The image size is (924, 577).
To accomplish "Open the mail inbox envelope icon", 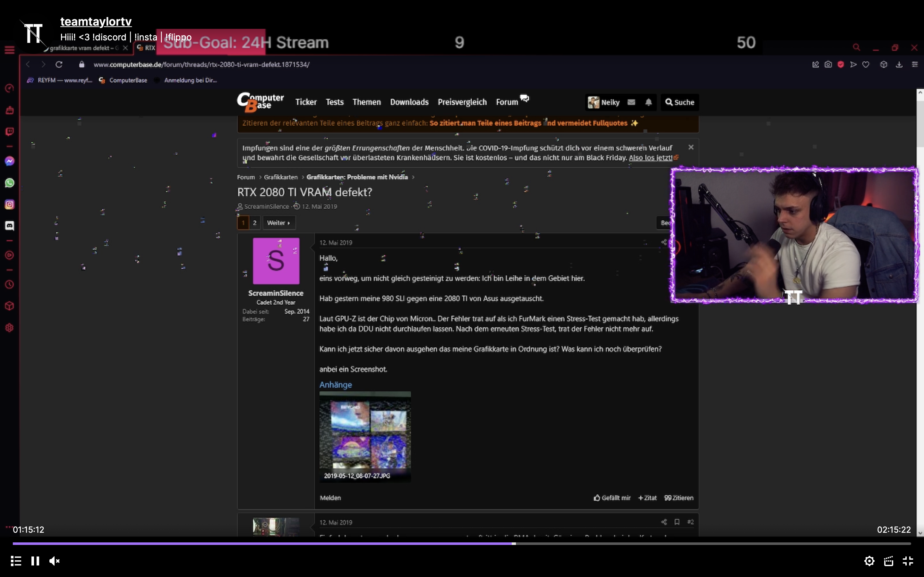I will [x=631, y=102].
